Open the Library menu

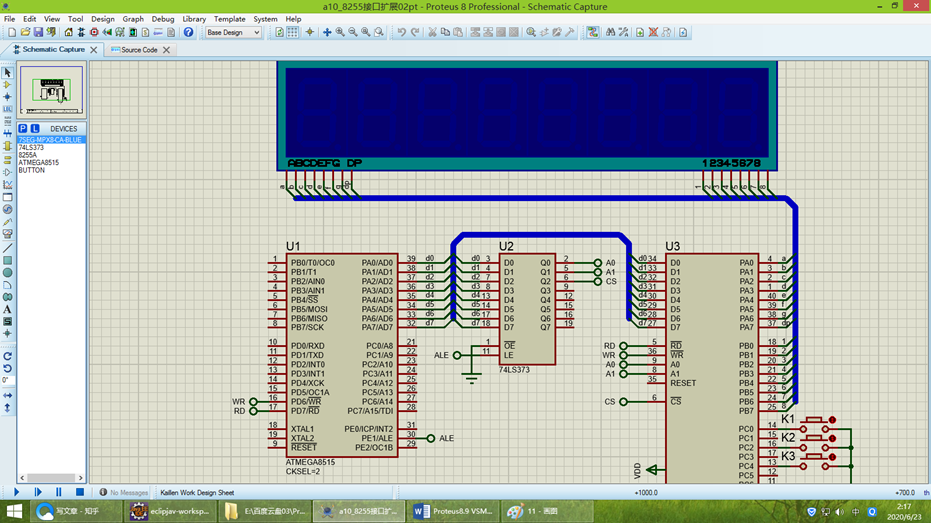[194, 19]
